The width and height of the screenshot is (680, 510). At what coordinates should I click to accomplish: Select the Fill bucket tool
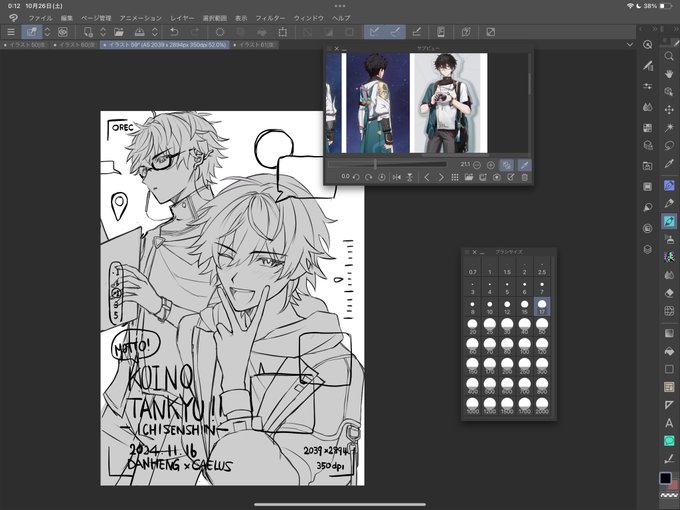[x=669, y=351]
